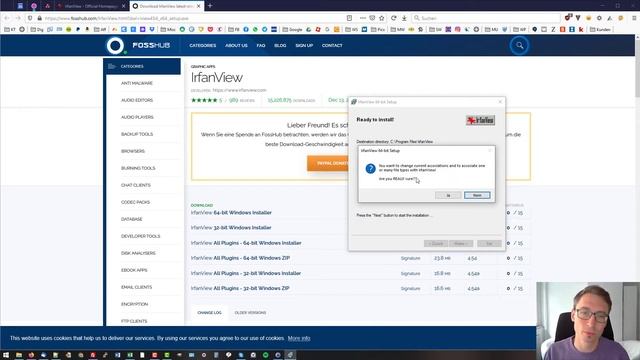Select Burning Tools in the sidebar
This screenshot has height=360, width=640.
coord(138,168)
